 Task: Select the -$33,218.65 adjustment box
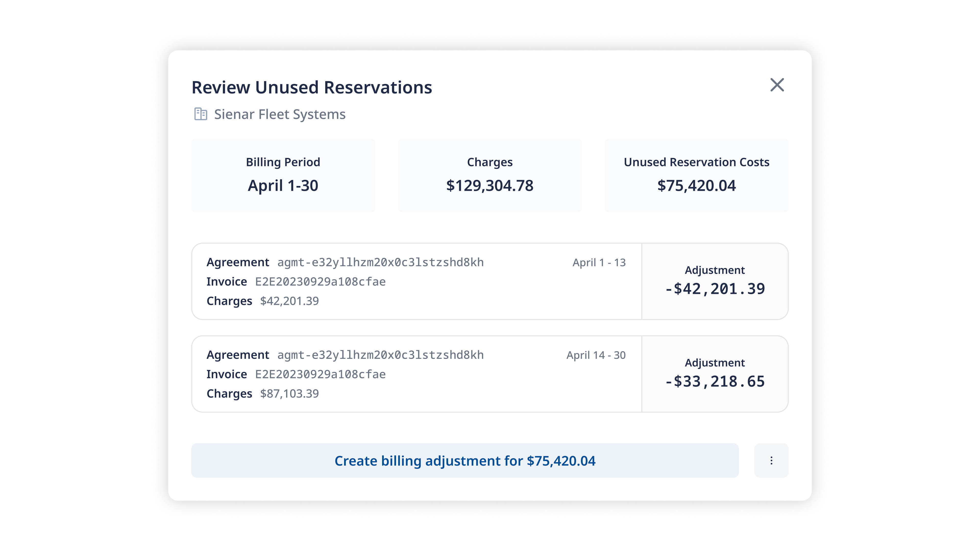[x=715, y=374]
